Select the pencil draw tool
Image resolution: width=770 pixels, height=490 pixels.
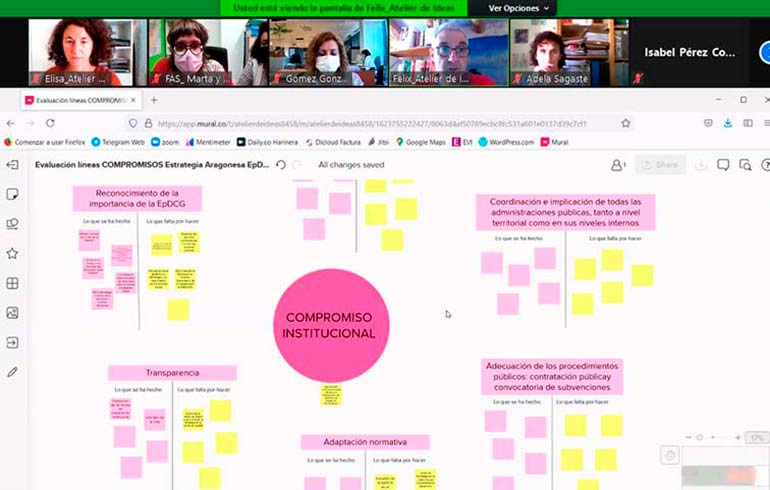tap(12, 372)
